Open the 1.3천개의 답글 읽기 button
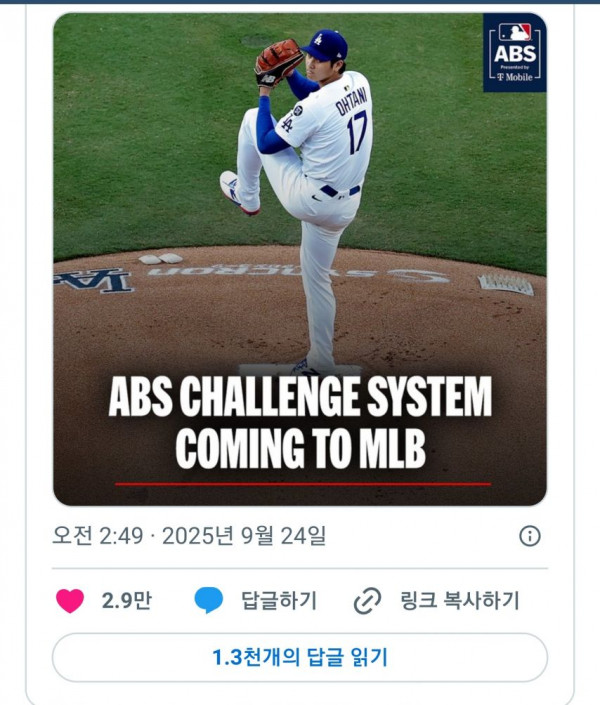Screen dimensions: 600x705 click(x=300, y=657)
